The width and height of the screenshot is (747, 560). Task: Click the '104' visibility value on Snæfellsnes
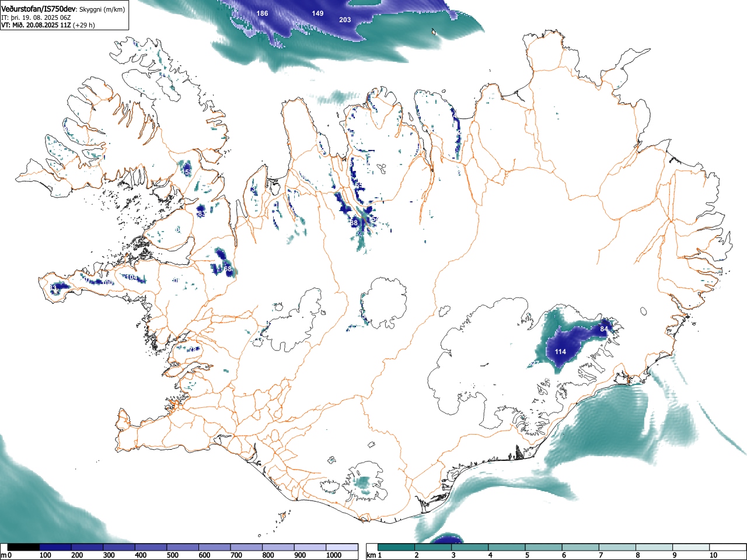(x=132, y=278)
